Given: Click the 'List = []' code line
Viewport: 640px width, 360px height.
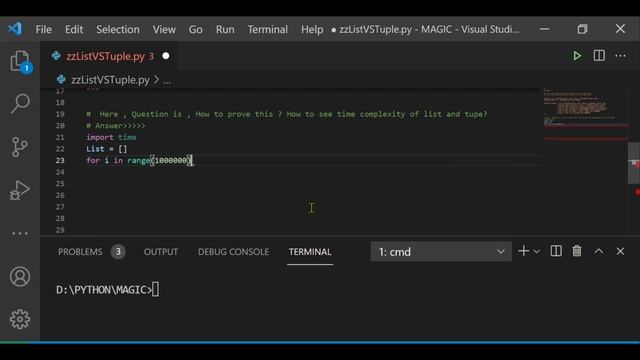Looking at the screenshot, I should (x=107, y=149).
